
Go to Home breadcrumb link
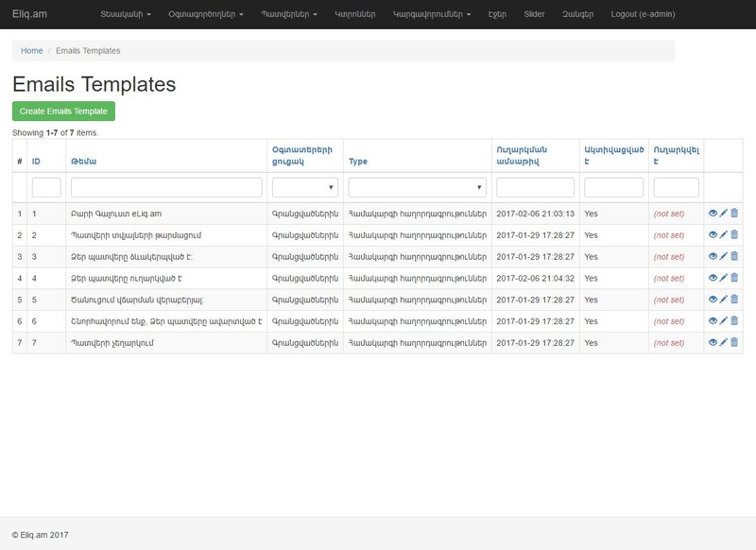click(x=32, y=50)
